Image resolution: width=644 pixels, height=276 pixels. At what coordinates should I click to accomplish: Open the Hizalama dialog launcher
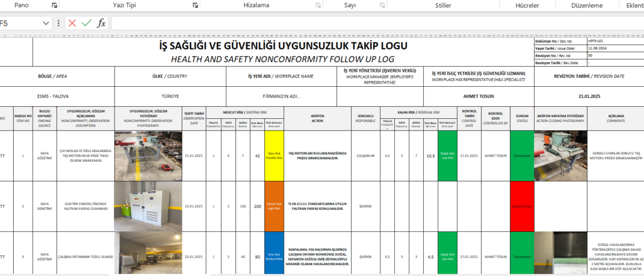click(x=318, y=5)
